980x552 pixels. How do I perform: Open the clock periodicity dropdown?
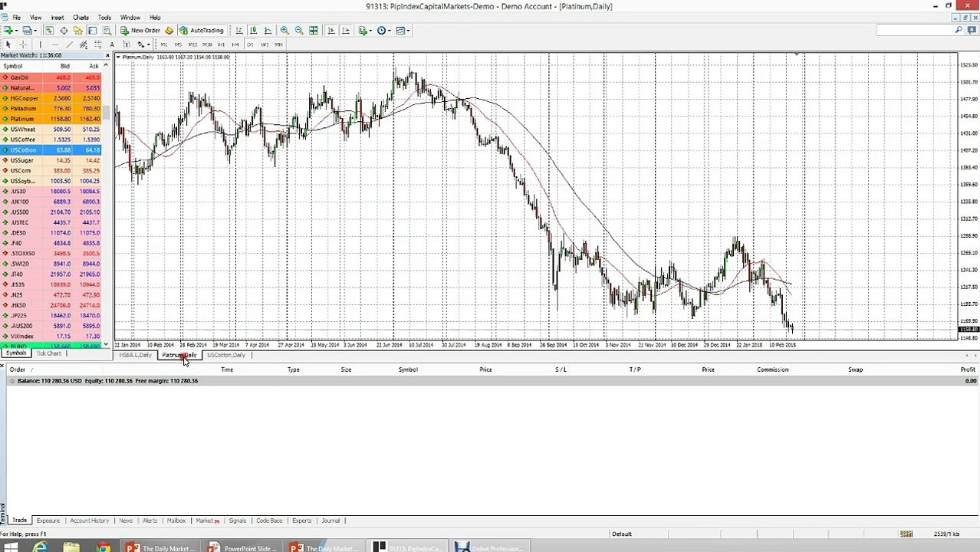click(389, 31)
